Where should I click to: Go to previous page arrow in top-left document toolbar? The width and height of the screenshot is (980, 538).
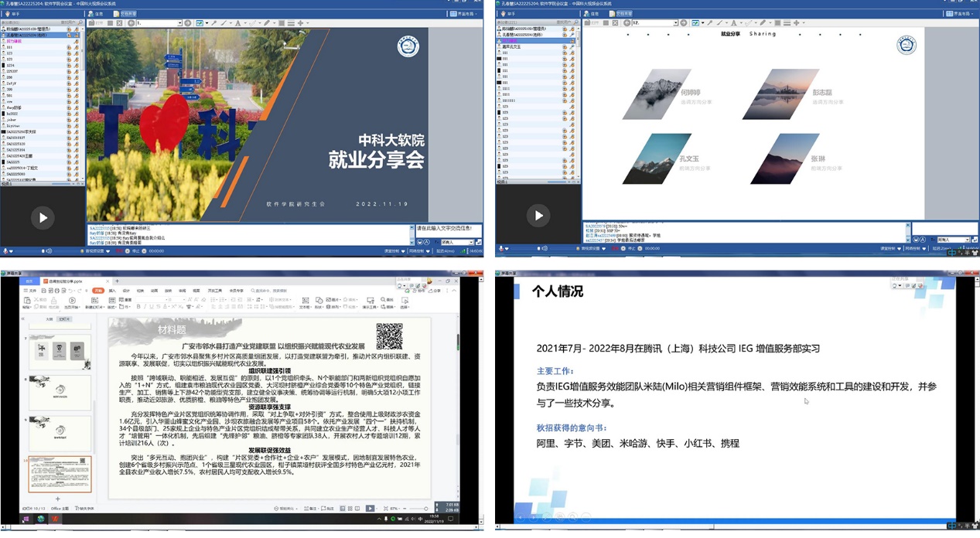tap(131, 23)
